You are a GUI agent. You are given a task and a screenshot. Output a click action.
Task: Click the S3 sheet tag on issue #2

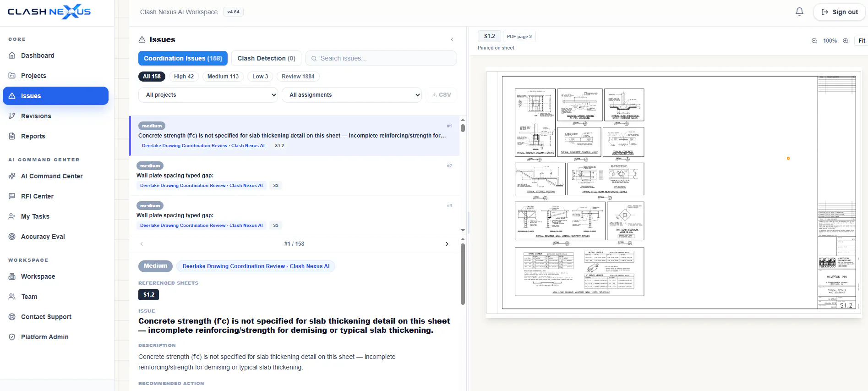pos(276,186)
